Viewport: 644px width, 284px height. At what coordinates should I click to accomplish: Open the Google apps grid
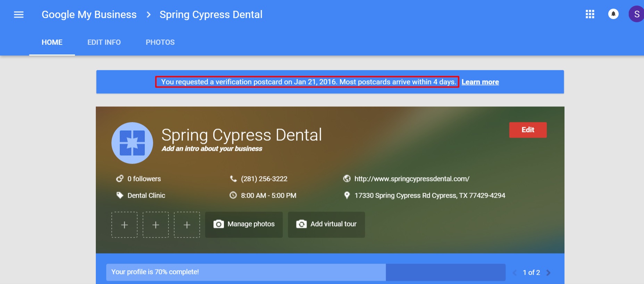(590, 14)
